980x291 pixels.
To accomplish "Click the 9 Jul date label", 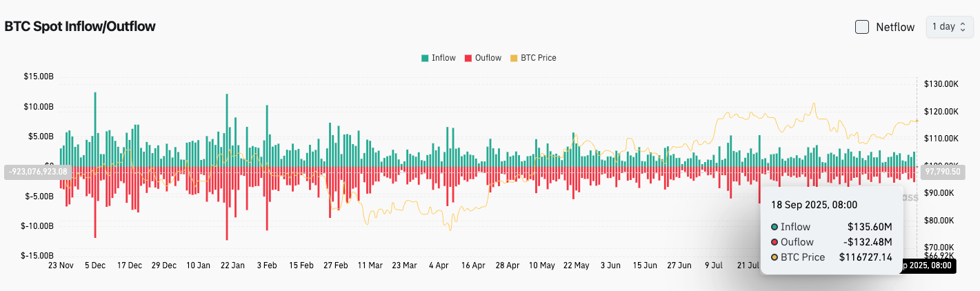I will point(713,265).
